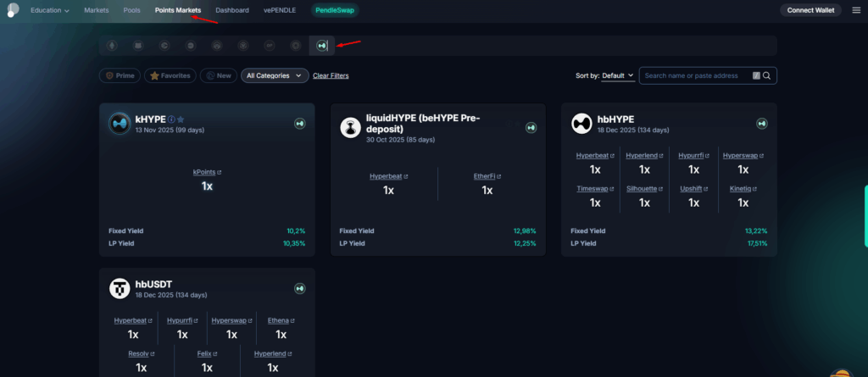Open the info icon next to kHYPE
868x377 pixels.
click(171, 119)
